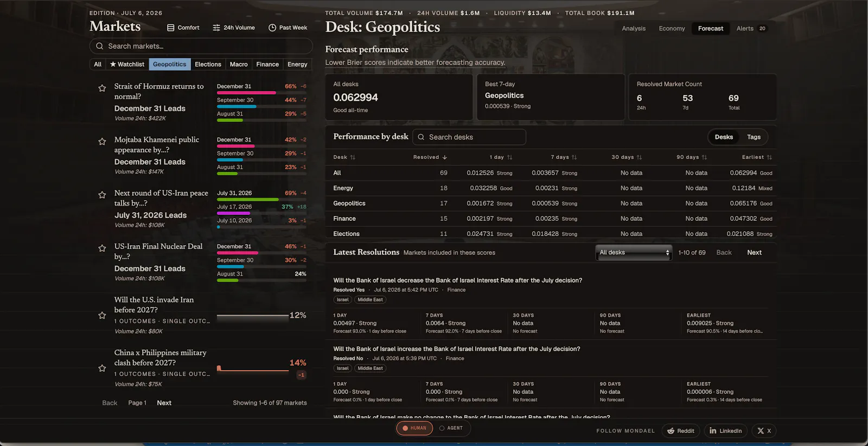The width and height of the screenshot is (868, 446).
Task: Open the All desks dropdown
Action: click(634, 252)
